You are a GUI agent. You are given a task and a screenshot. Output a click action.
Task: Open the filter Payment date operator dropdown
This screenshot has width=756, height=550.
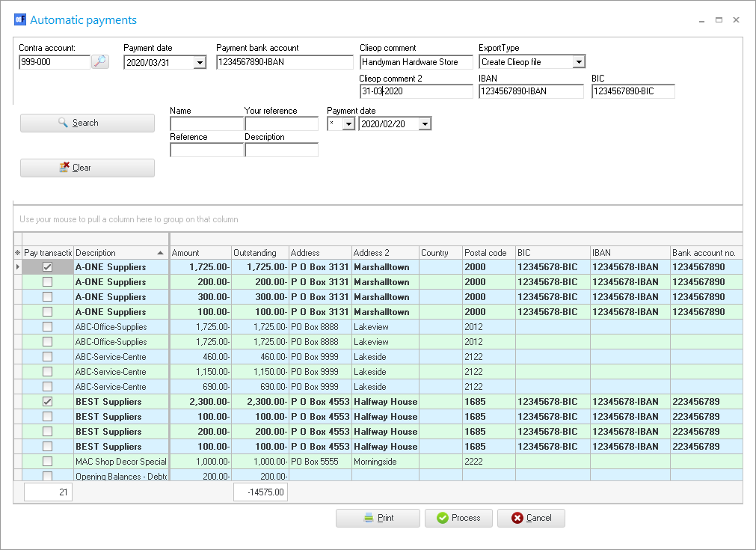[x=348, y=124]
